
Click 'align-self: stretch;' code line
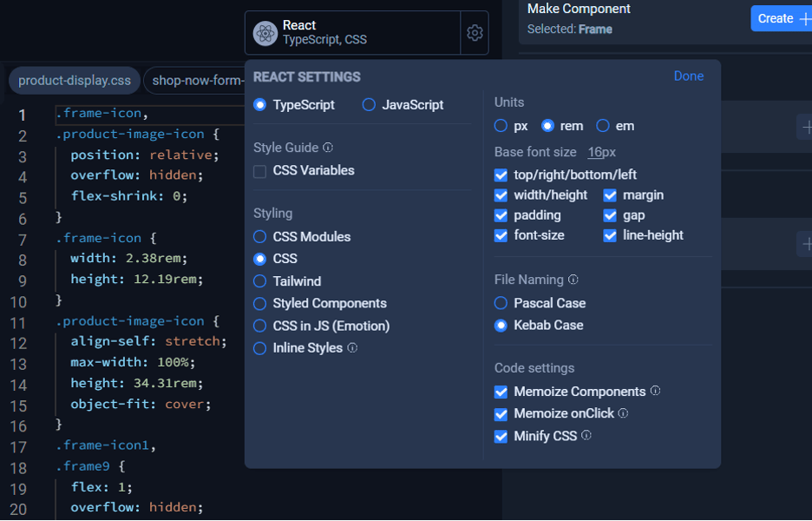(148, 341)
